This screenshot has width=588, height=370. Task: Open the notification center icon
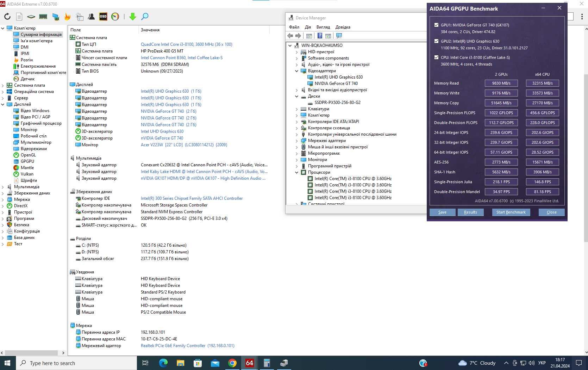pos(578,363)
